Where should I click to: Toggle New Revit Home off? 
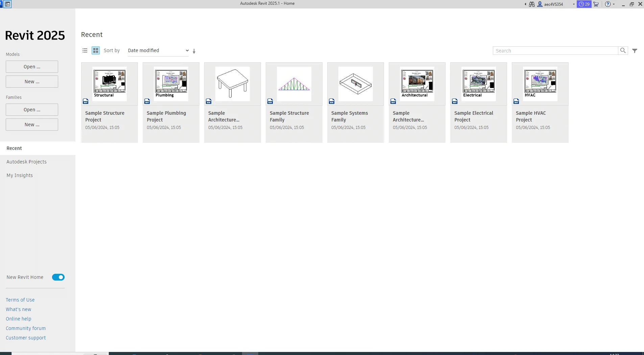58,277
